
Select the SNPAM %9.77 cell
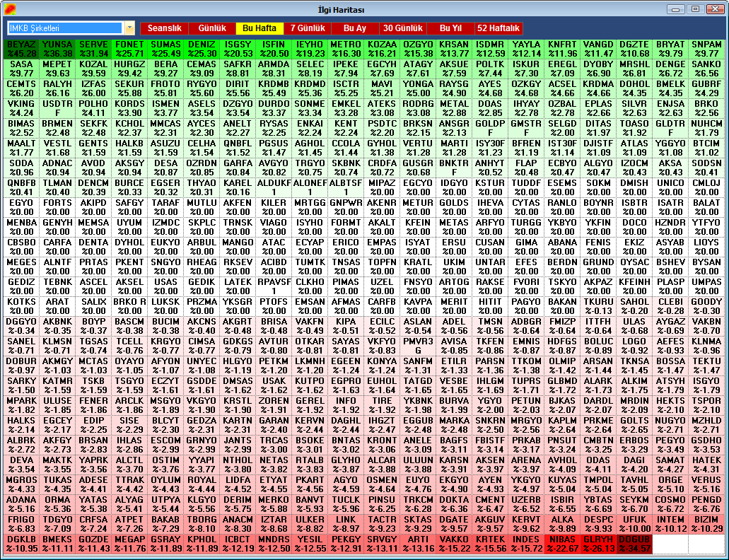(706, 49)
